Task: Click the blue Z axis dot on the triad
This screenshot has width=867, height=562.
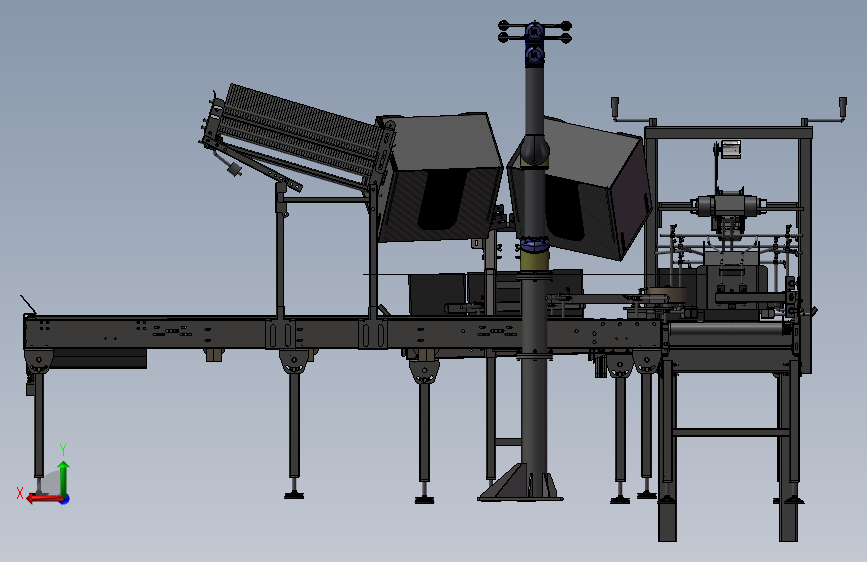Action: 65,500
